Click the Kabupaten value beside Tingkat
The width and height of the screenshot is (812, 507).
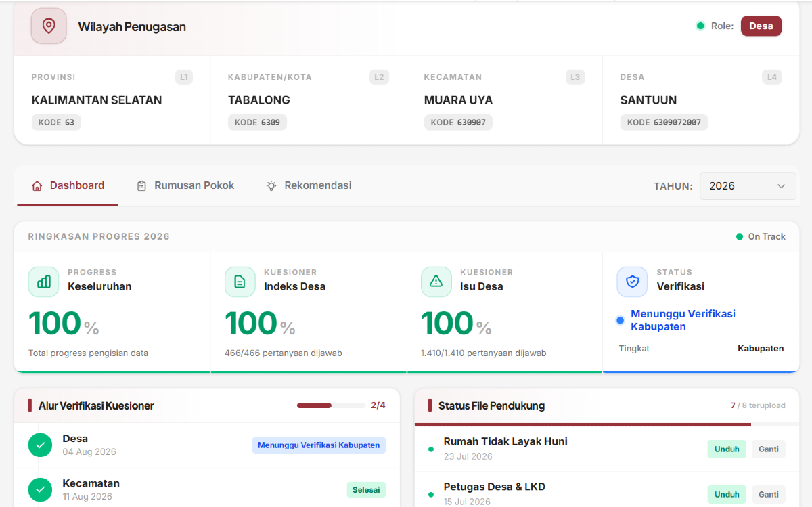coord(761,349)
